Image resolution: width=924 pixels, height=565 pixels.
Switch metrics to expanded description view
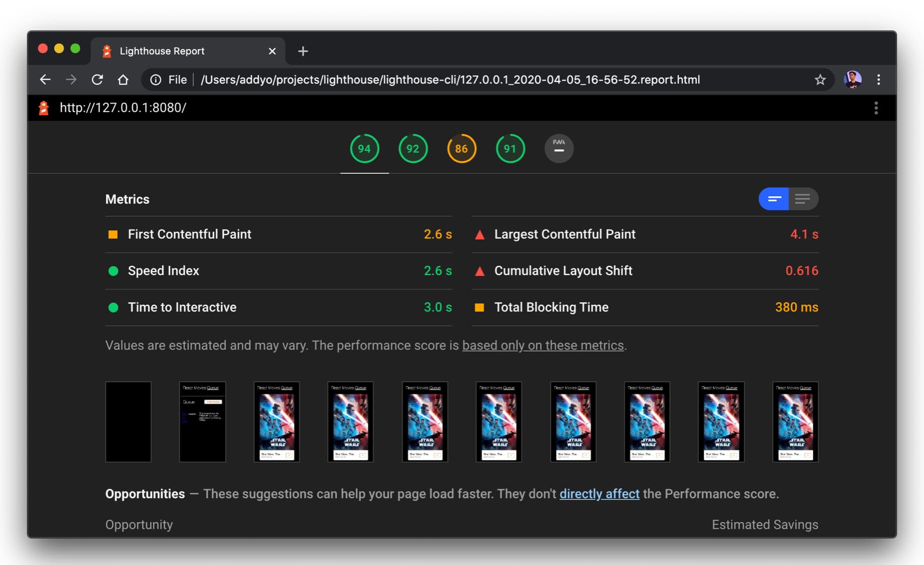[803, 199]
